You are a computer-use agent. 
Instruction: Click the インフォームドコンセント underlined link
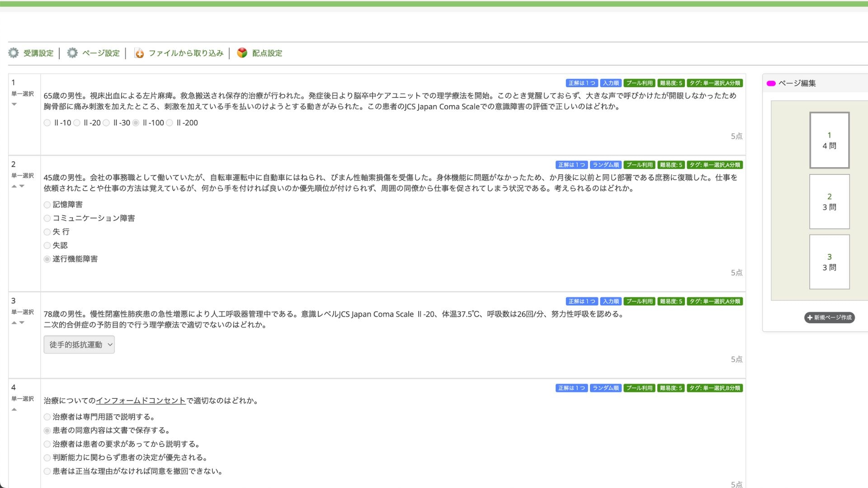click(141, 401)
